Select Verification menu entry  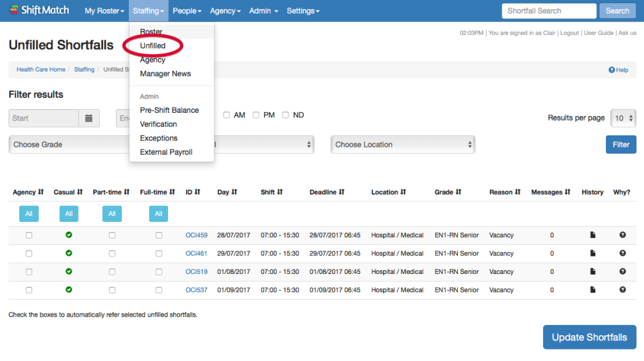(x=158, y=124)
